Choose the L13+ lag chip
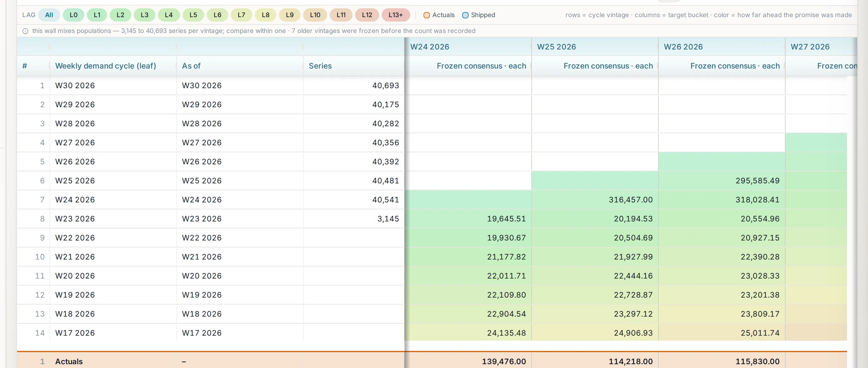The image size is (868, 368). coord(396,15)
